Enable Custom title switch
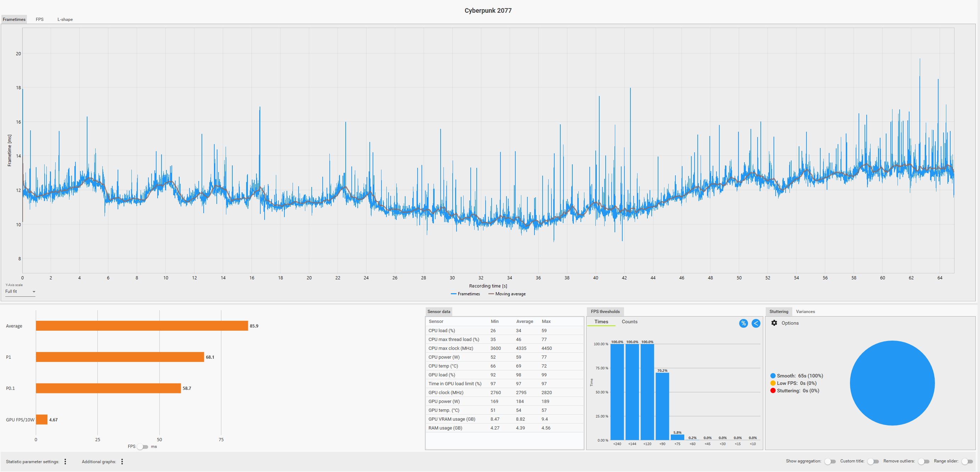This screenshot has height=472, width=980. point(873,461)
